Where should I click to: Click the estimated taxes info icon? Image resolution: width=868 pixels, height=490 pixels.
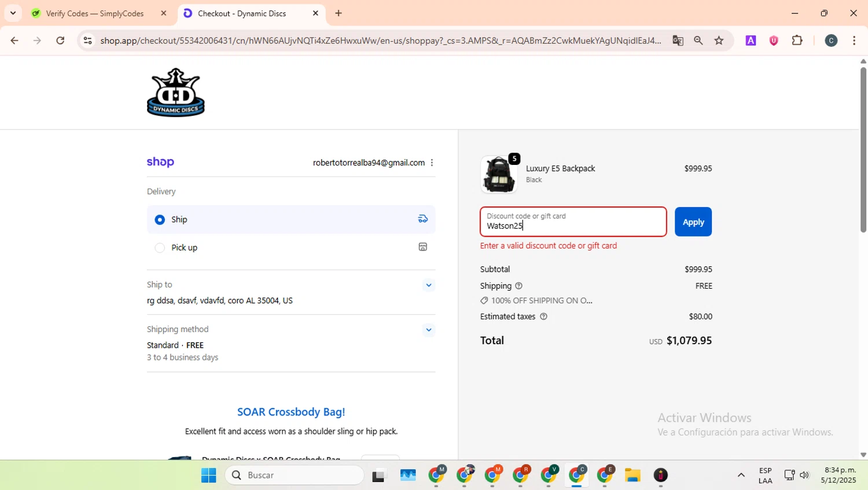pos(543,316)
